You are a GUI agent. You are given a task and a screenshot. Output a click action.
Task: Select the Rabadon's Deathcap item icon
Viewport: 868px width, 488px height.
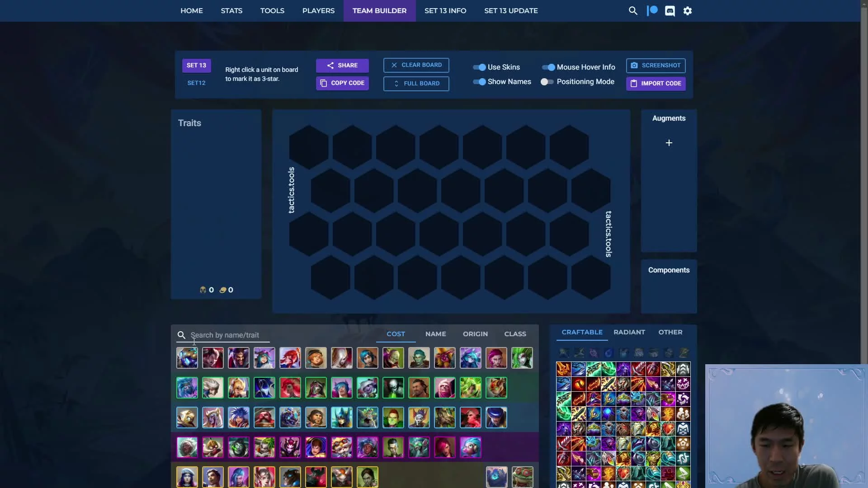594,399
